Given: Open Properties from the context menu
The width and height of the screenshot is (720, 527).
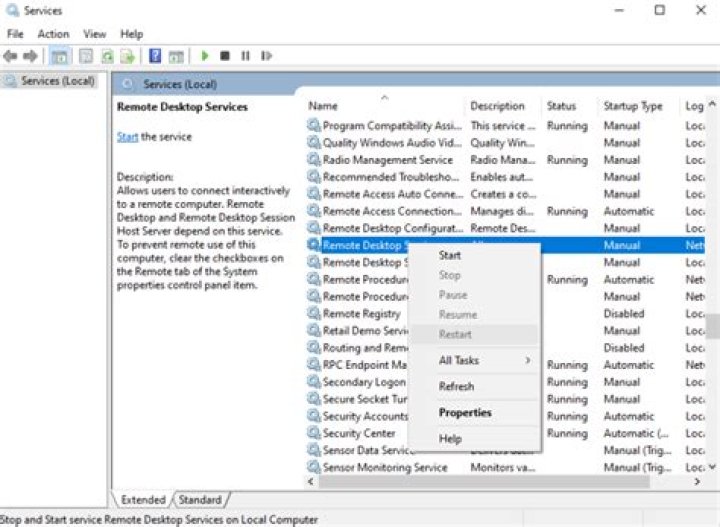Looking at the screenshot, I should coord(465,412).
